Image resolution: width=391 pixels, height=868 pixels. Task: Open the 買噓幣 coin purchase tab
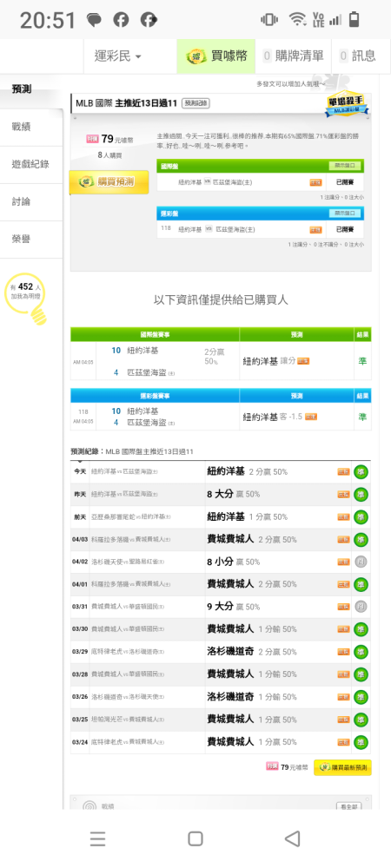click(216, 56)
